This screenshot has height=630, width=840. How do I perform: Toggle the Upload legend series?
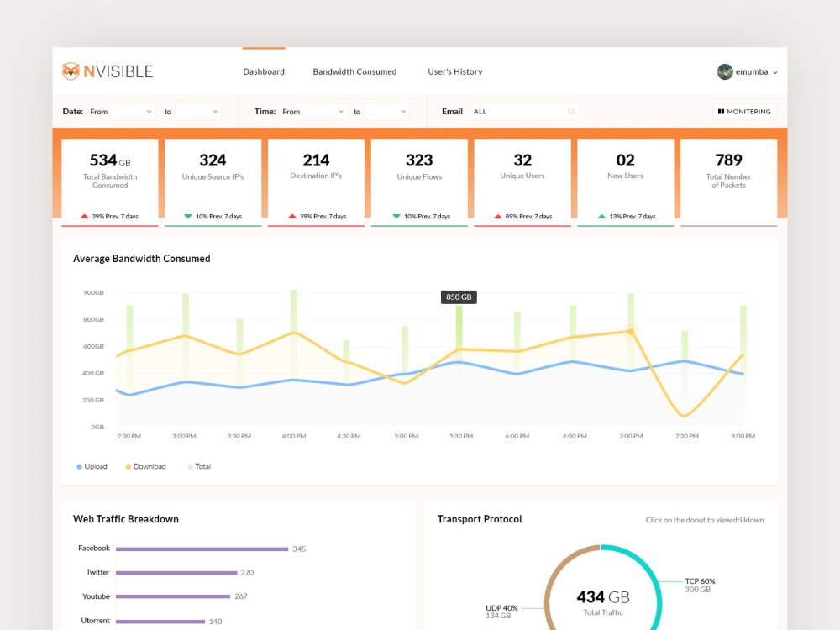[x=92, y=466]
